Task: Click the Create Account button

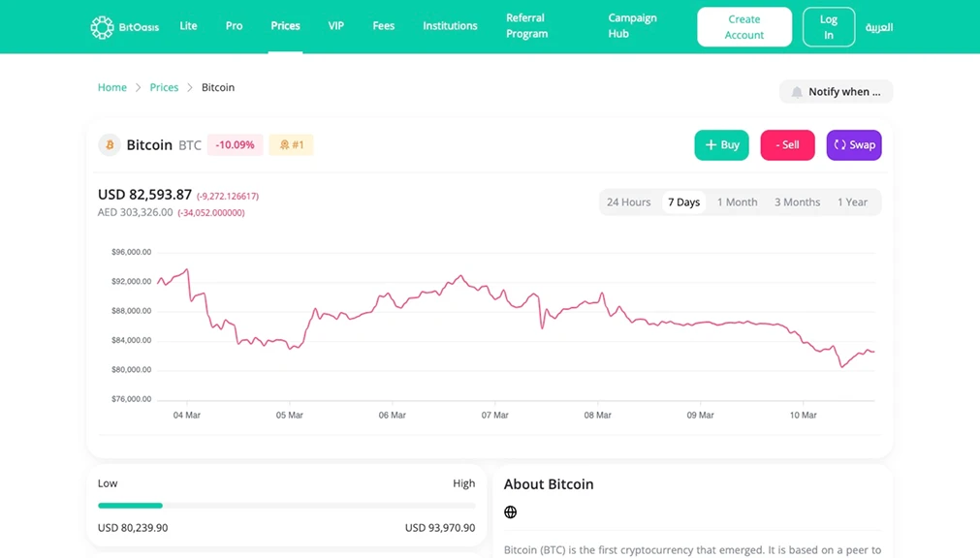Action: [744, 27]
